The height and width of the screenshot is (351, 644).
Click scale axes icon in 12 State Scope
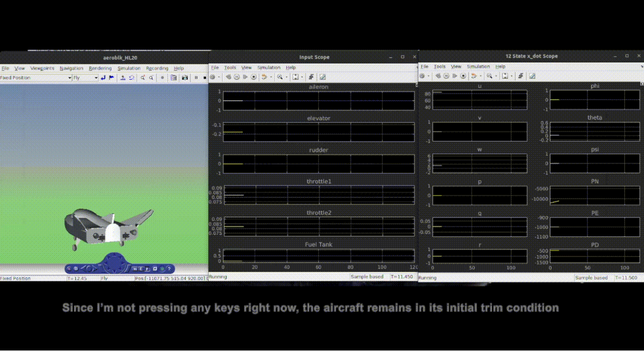[x=505, y=76]
